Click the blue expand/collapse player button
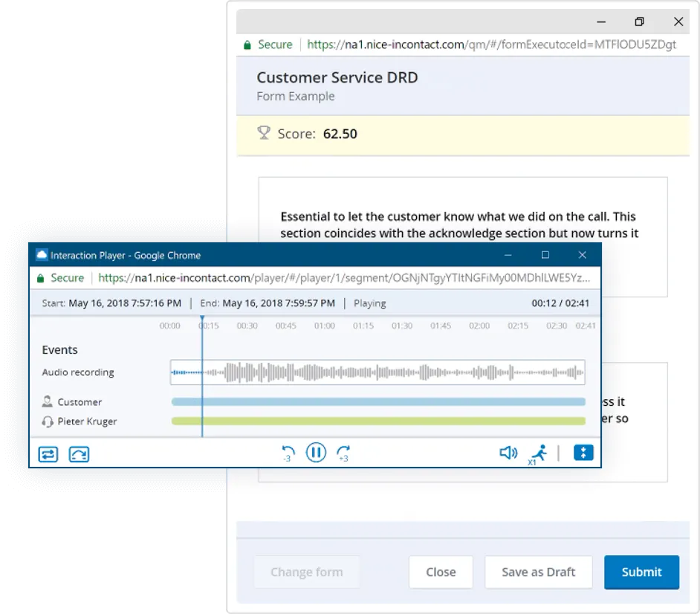The height and width of the screenshot is (614, 700). coord(583,453)
